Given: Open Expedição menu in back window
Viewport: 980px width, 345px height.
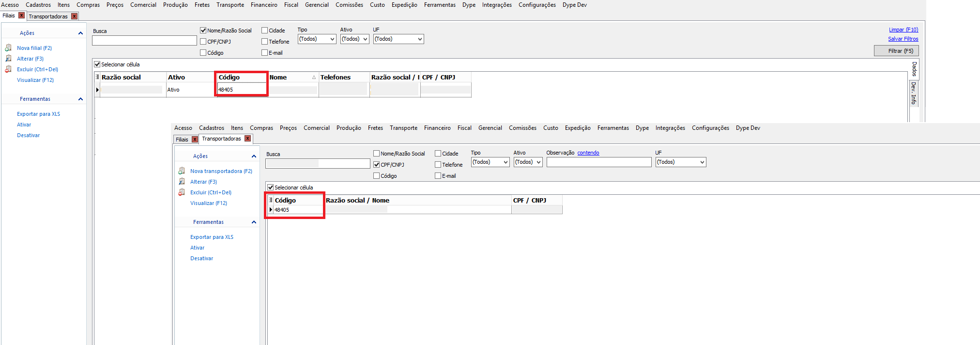Looking at the screenshot, I should tap(404, 5).
